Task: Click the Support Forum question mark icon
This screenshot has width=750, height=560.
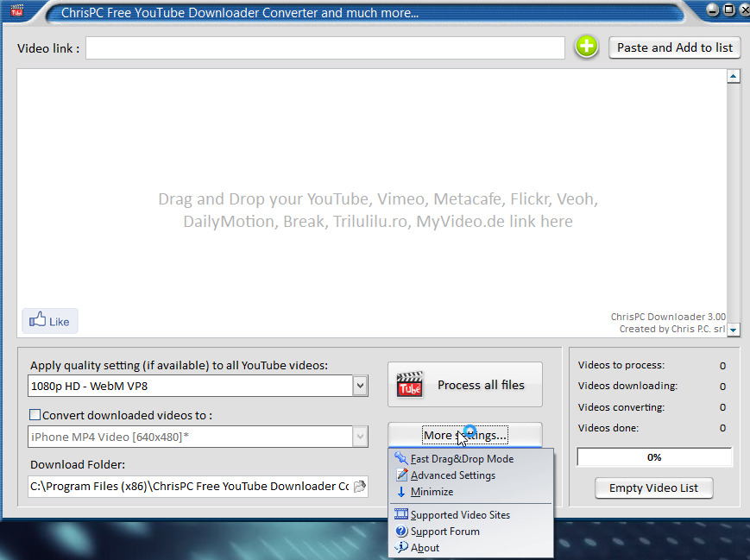Action: [401, 532]
